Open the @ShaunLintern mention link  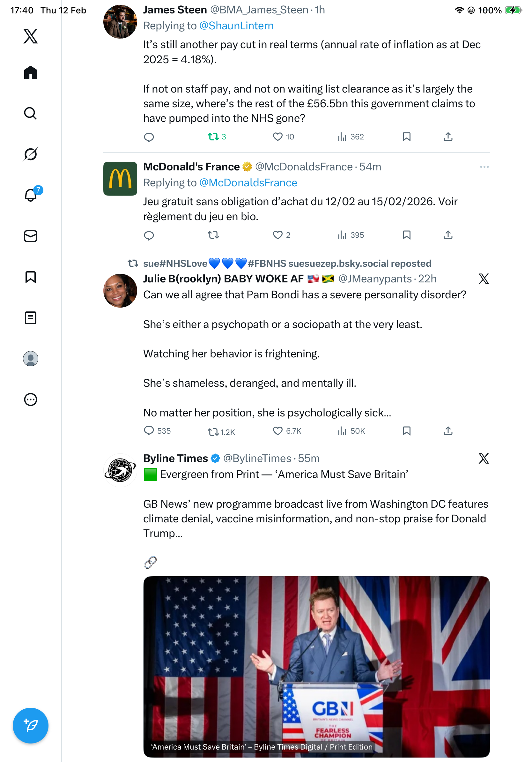236,26
